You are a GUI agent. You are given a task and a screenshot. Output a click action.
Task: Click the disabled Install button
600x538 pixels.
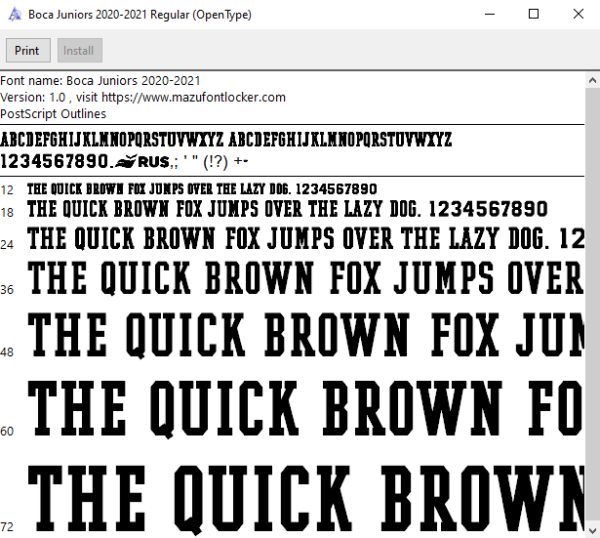pyautogui.click(x=80, y=50)
